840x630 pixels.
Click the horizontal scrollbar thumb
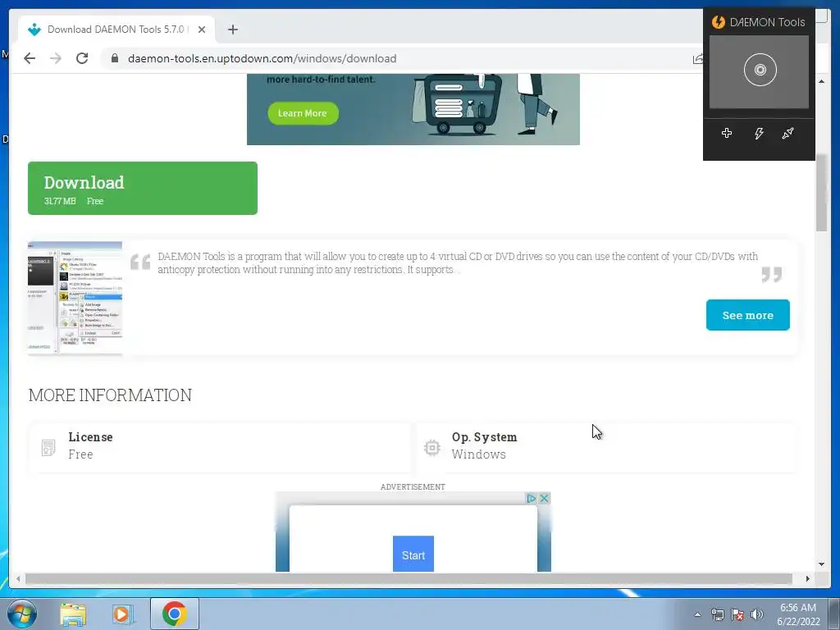(x=409, y=578)
